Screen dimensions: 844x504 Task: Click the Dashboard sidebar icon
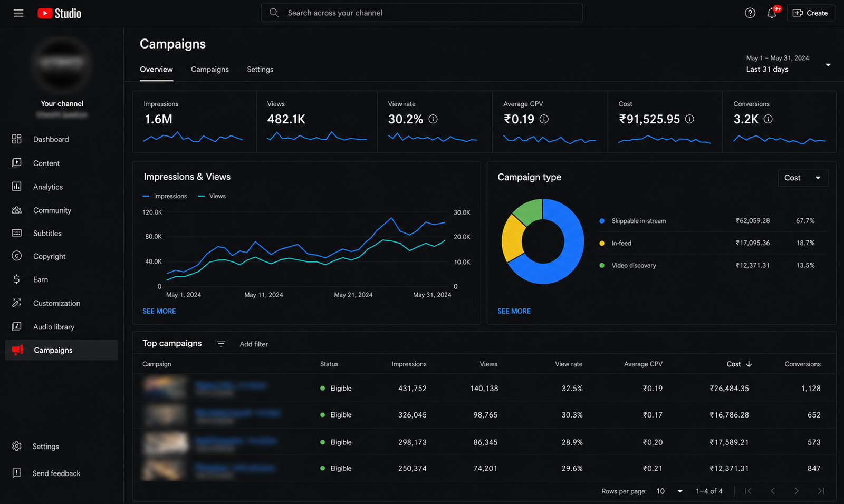(17, 139)
